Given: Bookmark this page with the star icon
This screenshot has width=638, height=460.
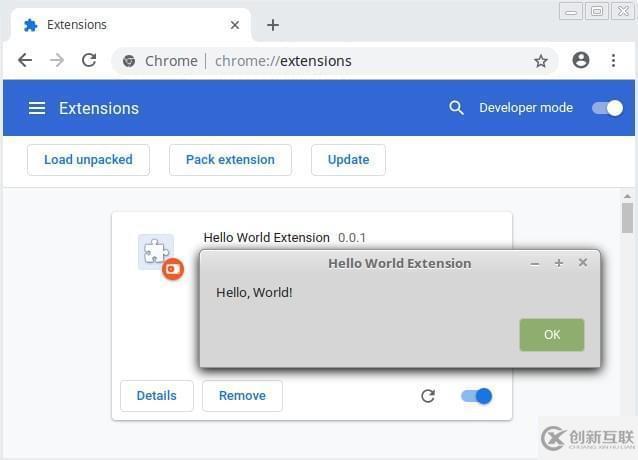Looking at the screenshot, I should tap(541, 61).
